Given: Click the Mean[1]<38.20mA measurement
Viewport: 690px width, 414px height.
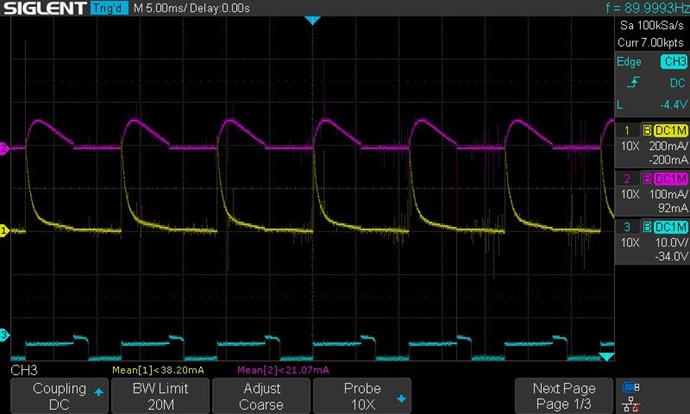Looking at the screenshot, I should pyautogui.click(x=158, y=370).
